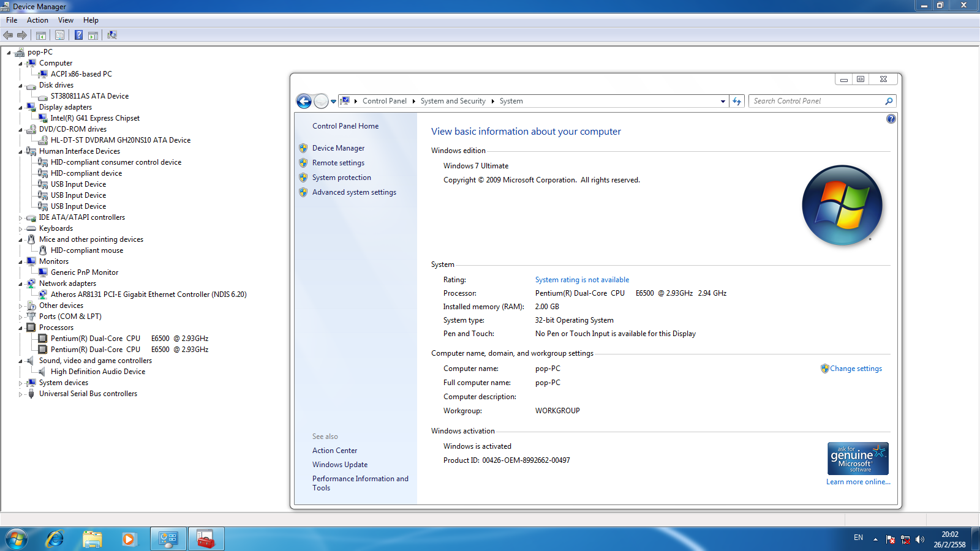Expand the Ports (COM & LPT) node
Viewport: 980px width, 551px height.
coord(20,317)
